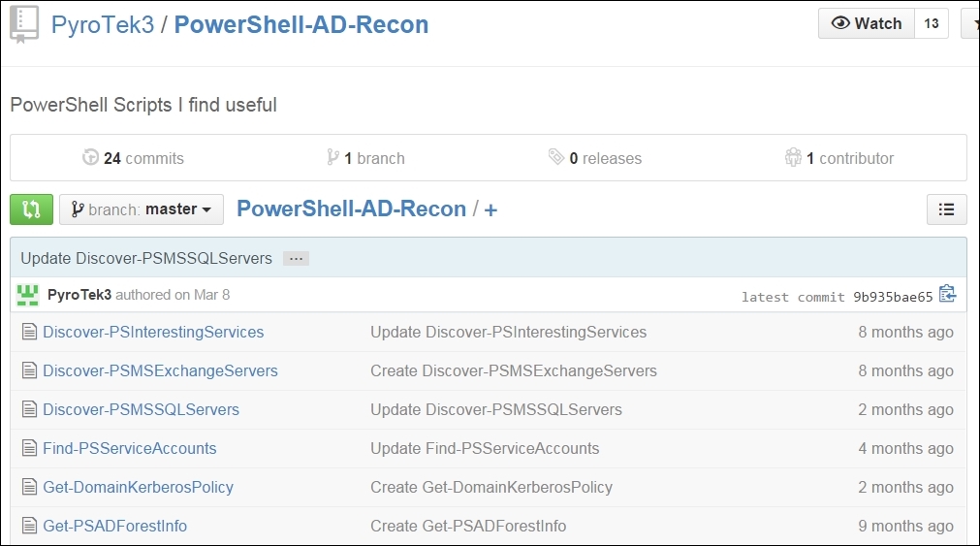
Task: Click the green compare and review button
Action: (31, 209)
